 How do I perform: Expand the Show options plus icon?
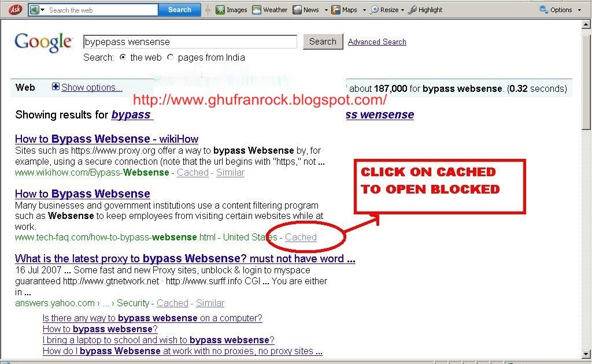tap(55, 87)
